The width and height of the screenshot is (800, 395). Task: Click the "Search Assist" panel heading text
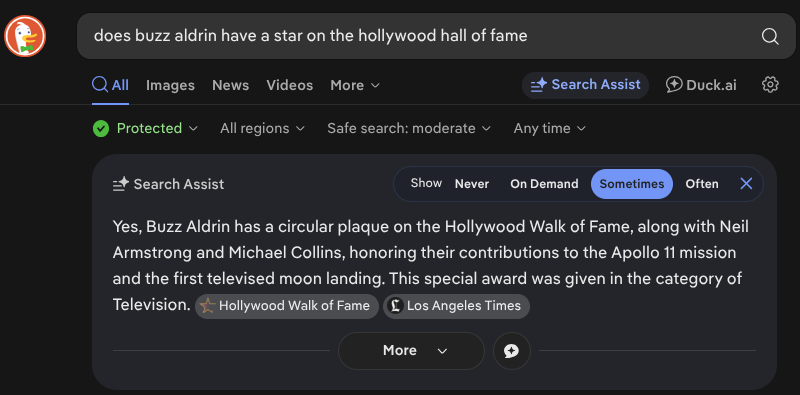click(x=179, y=184)
